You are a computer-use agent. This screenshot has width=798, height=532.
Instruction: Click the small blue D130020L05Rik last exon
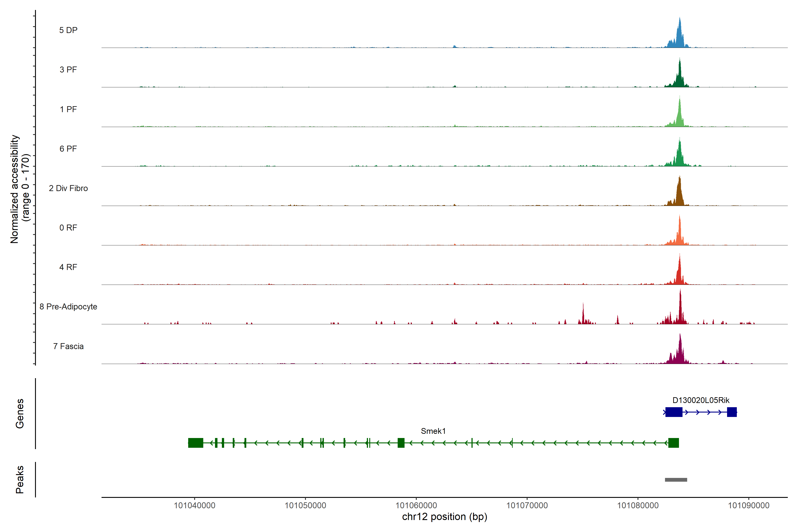pos(732,412)
